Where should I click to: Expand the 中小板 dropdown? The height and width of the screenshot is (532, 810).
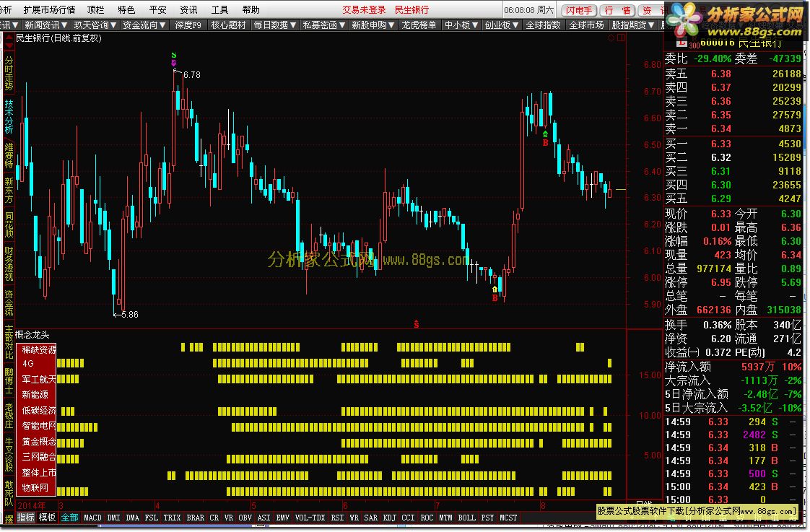pos(461,25)
